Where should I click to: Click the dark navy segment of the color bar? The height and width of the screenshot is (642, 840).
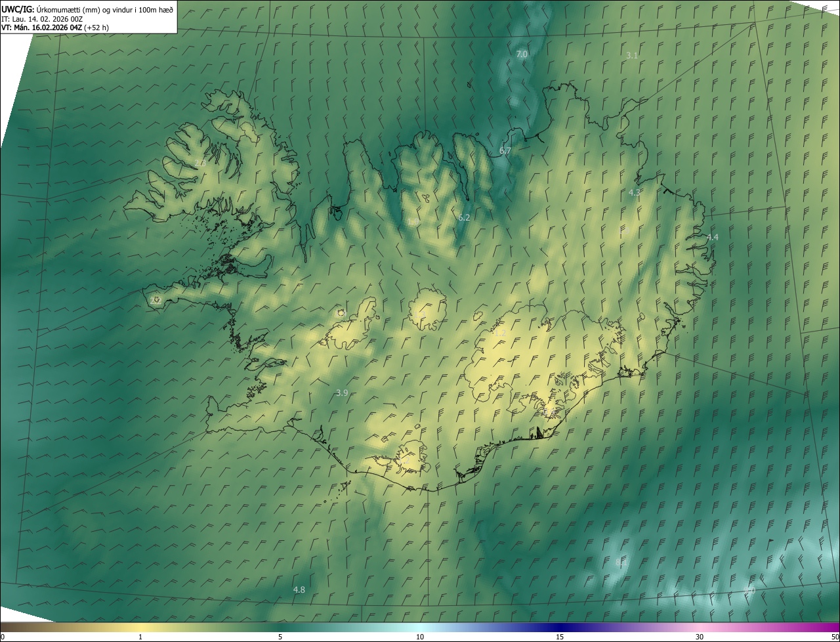pyautogui.click(x=560, y=627)
